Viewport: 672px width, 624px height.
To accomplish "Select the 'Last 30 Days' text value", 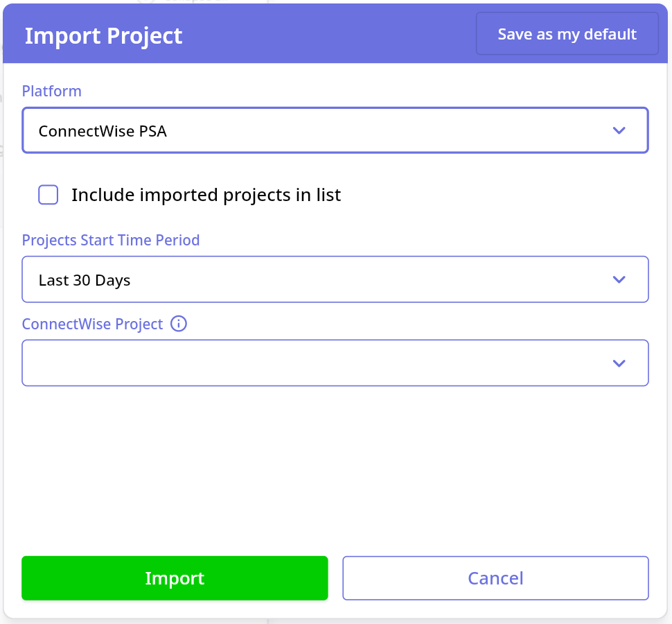I will point(85,280).
